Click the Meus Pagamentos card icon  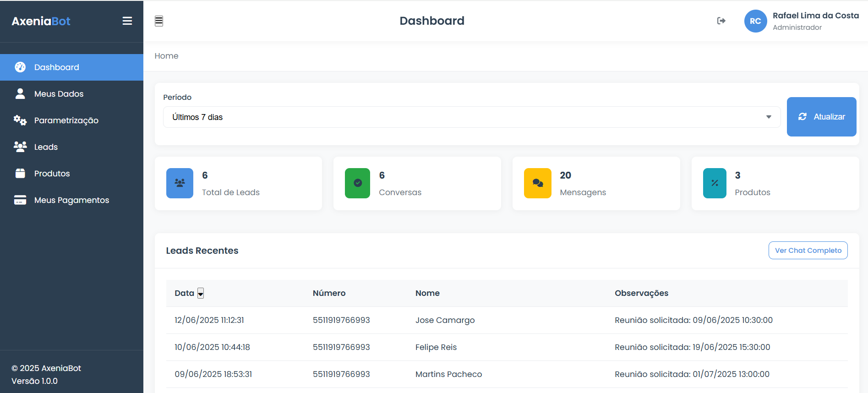tap(20, 200)
